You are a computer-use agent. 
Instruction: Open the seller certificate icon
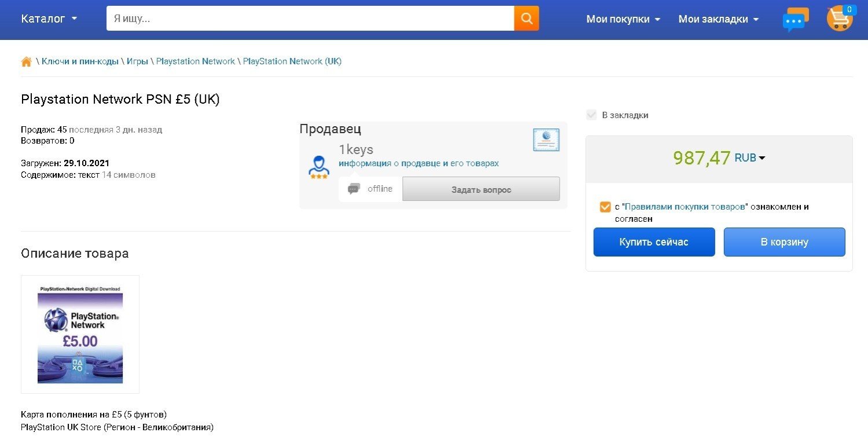(x=546, y=140)
